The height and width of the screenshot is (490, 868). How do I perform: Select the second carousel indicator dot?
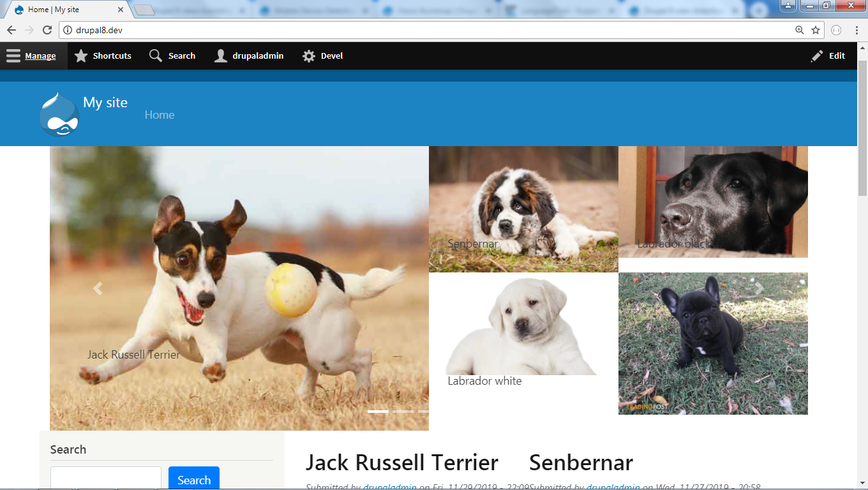[403, 412]
